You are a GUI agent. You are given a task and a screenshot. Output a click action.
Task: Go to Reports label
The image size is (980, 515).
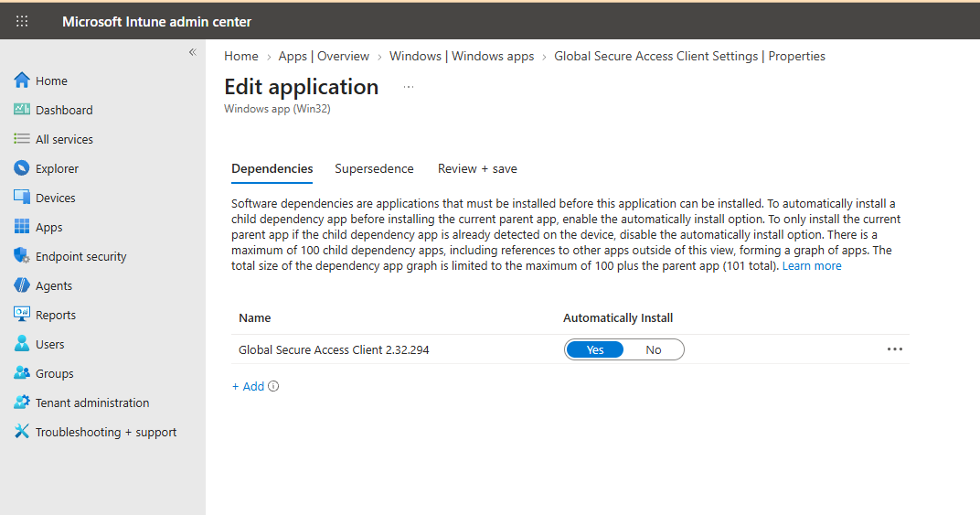click(56, 316)
